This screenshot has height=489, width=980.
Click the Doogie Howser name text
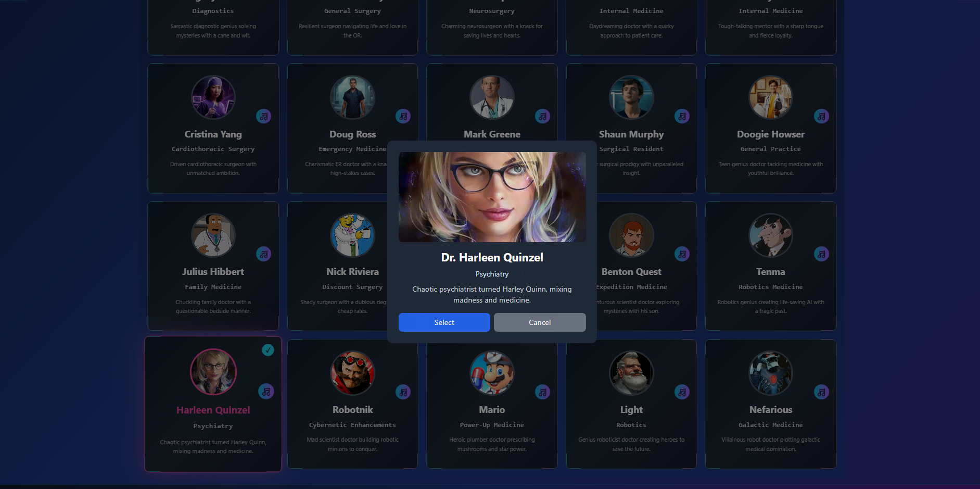click(x=771, y=134)
